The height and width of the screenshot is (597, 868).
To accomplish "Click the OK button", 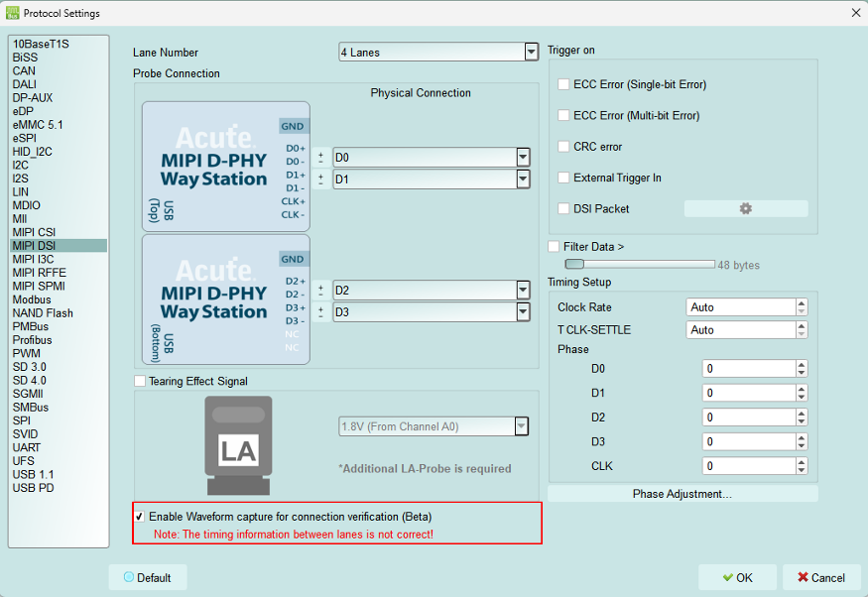I will pos(737,577).
